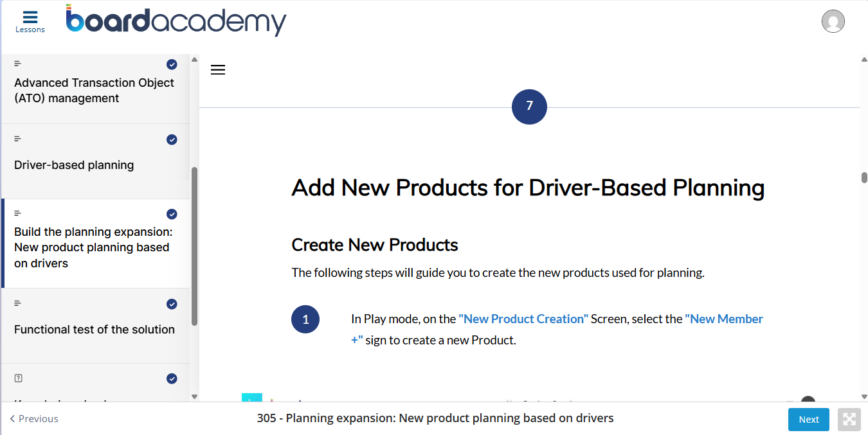Click text icon above Driver-based planning
868x435 pixels.
(x=18, y=139)
